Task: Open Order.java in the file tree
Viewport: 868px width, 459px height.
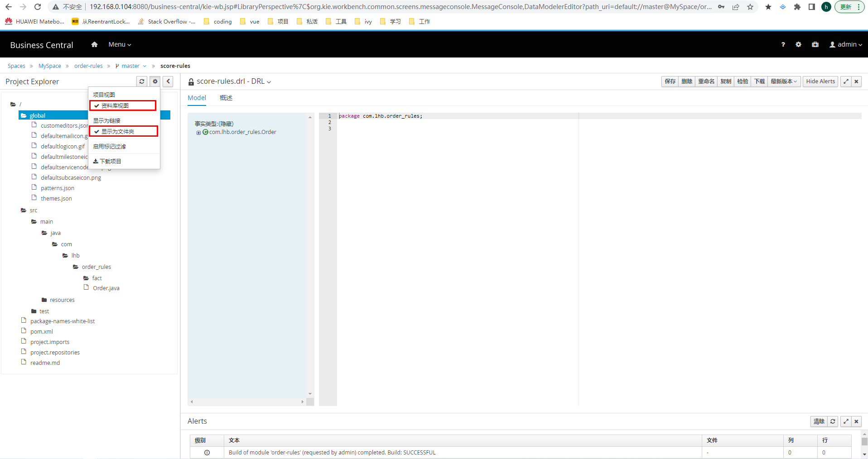Action: [x=106, y=288]
